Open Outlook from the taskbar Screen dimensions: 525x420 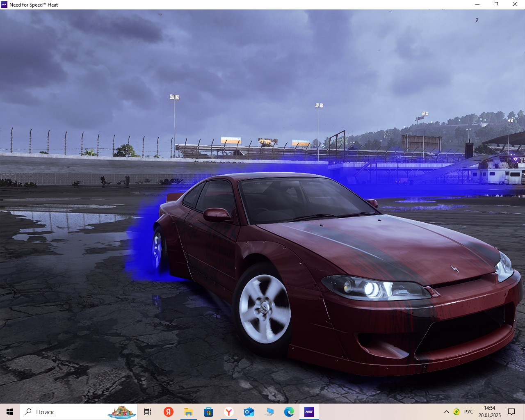coord(249,412)
